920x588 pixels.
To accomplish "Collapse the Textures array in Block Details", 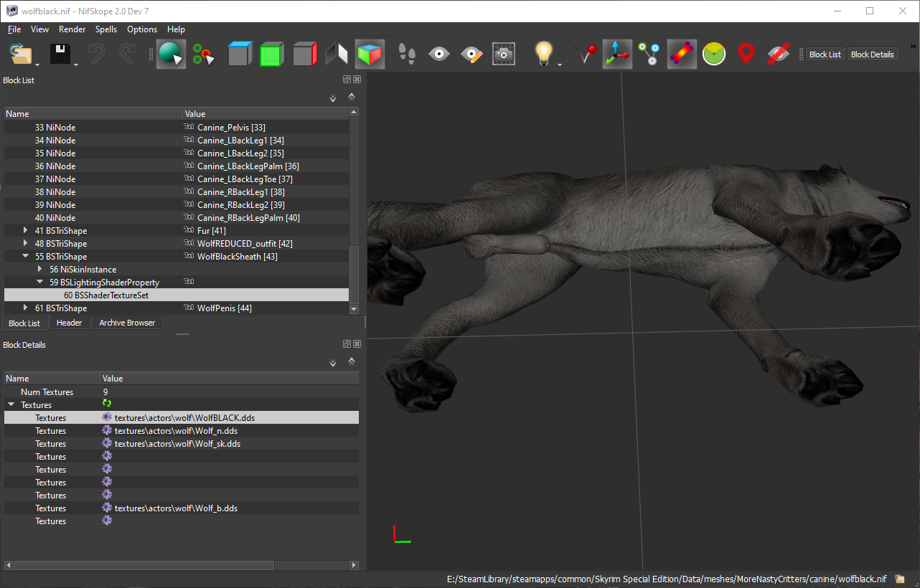I will pos(11,405).
